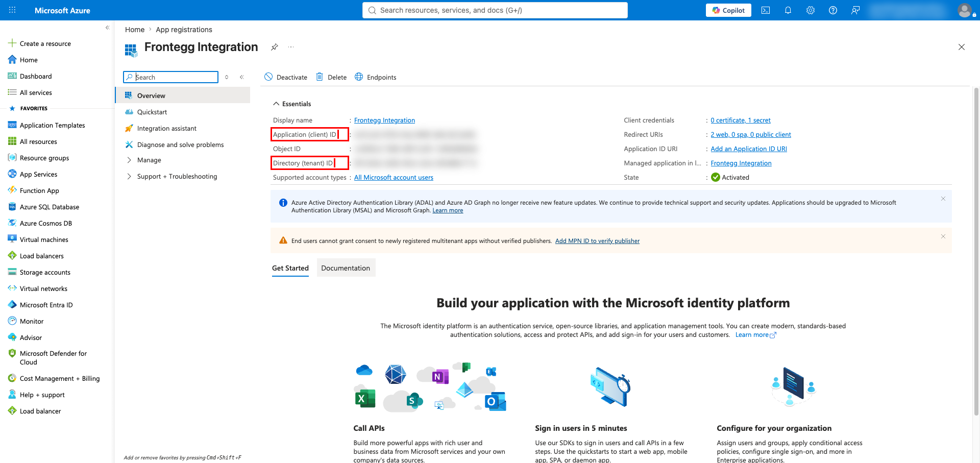This screenshot has width=980, height=463.
Task: Go to Home in the sidebar
Action: coord(29,60)
